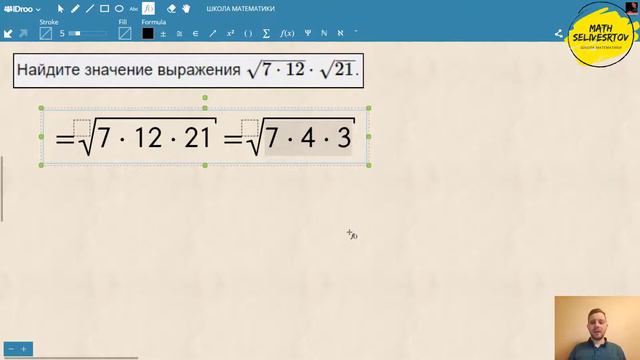
Task: Click the board title ШКОЛА МАТЕМАТИКИ
Action: tap(240, 9)
